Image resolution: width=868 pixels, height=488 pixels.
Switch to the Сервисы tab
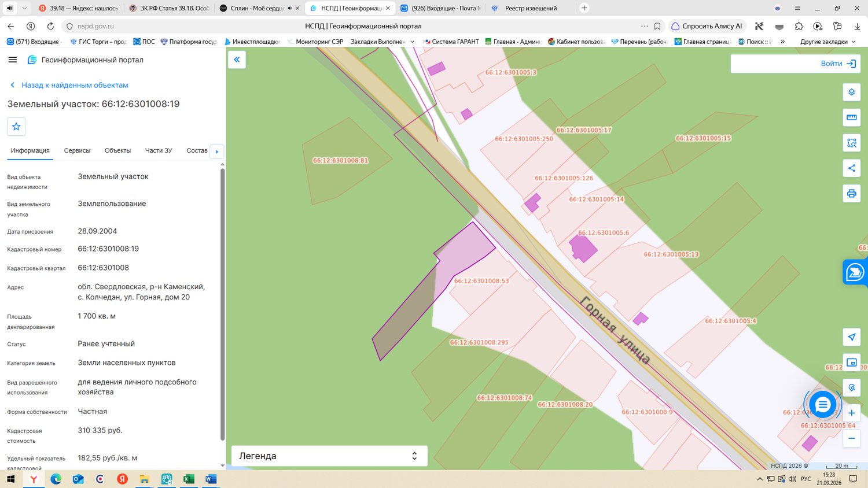click(x=77, y=150)
